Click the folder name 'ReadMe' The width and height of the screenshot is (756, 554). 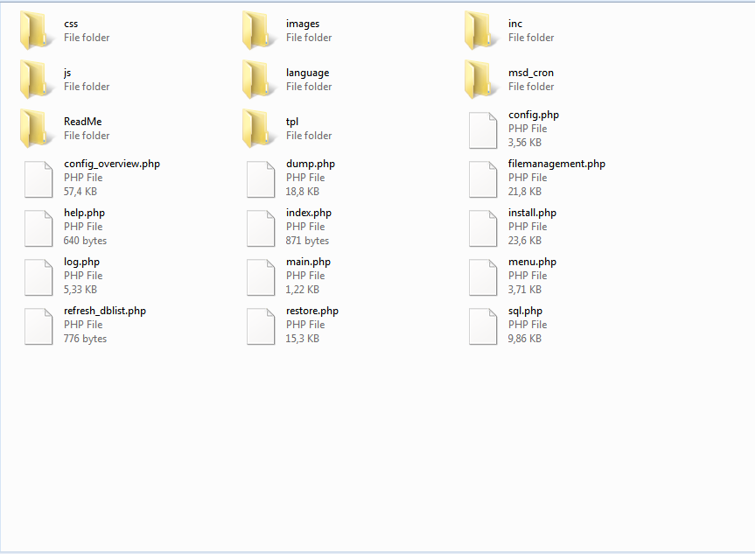82,122
